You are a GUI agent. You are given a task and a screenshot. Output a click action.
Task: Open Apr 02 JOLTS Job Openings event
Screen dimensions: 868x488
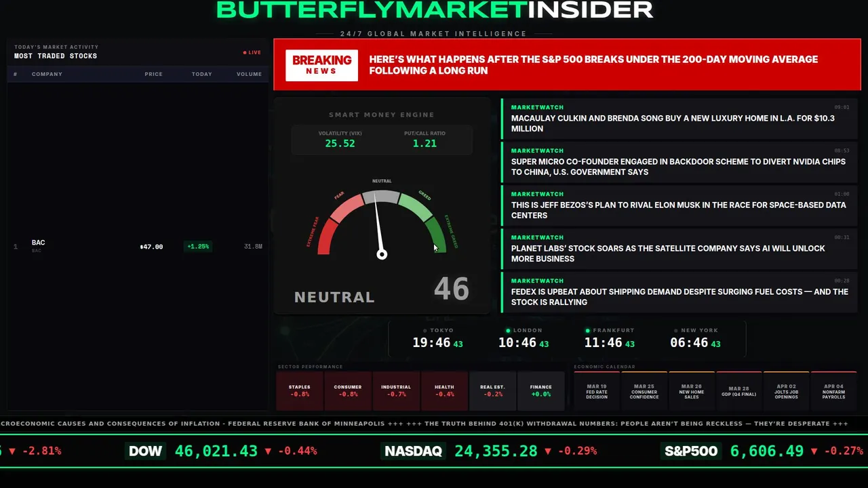787,391
